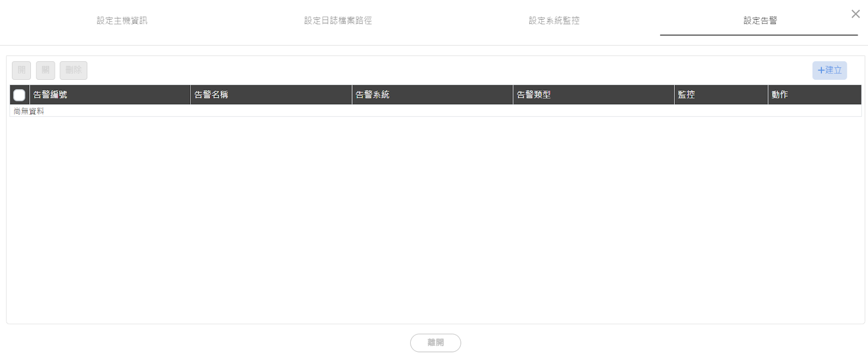Screen dimensions: 868x356
Task: Click the 告警名稱 column header
Action: pos(271,94)
